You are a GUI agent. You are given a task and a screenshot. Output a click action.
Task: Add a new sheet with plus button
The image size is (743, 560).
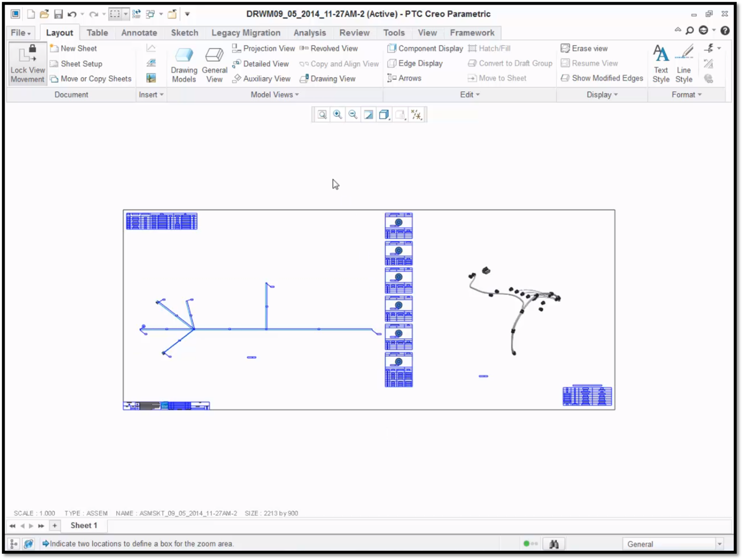click(54, 526)
